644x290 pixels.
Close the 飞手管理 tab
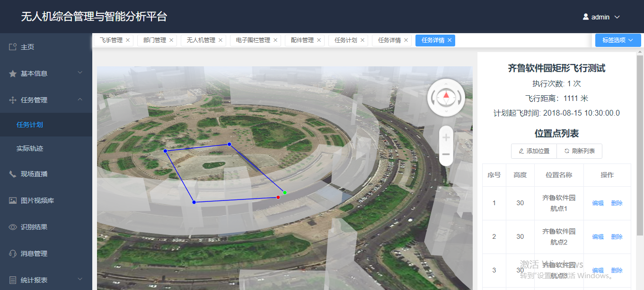128,40
